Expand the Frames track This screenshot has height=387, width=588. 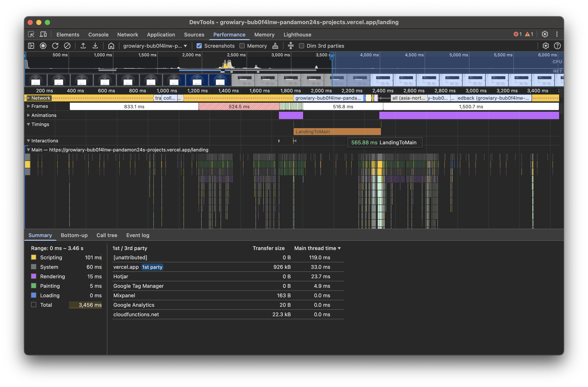tap(29, 106)
